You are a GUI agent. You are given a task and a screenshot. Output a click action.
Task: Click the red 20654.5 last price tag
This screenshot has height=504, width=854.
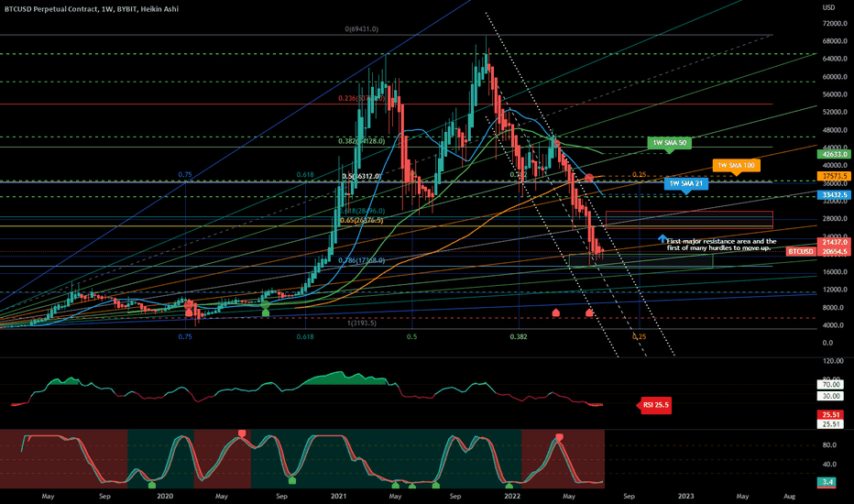point(833,252)
